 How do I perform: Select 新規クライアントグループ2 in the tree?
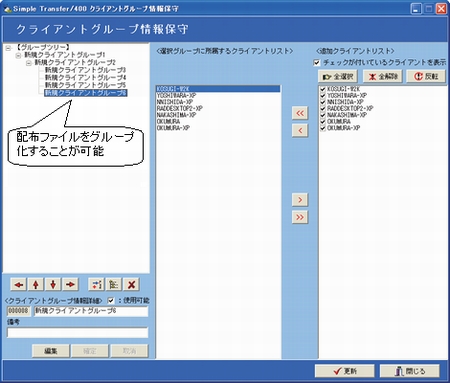pos(75,62)
